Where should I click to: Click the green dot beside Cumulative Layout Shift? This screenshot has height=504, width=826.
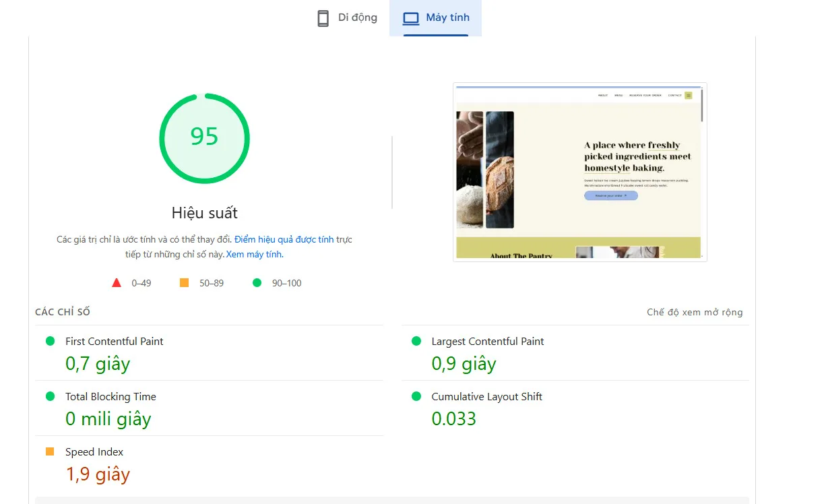coord(416,396)
